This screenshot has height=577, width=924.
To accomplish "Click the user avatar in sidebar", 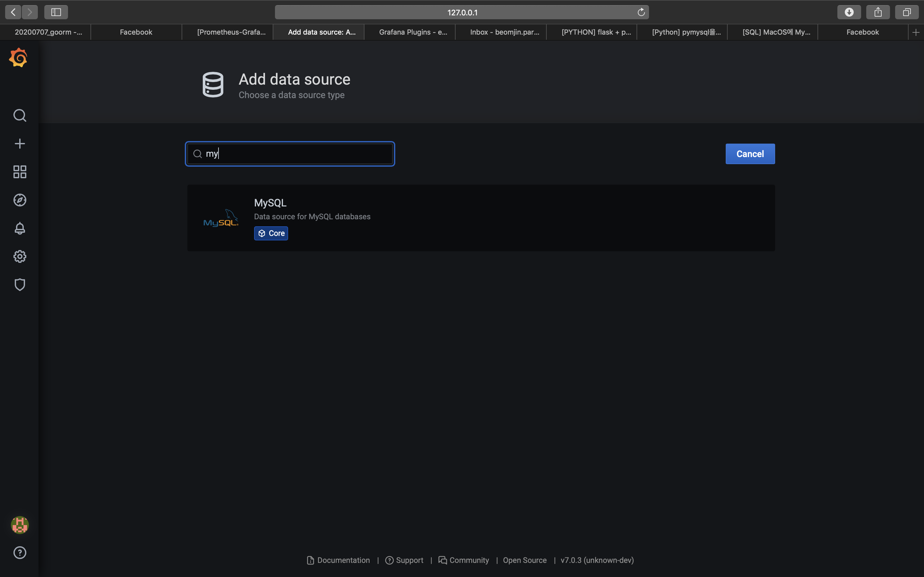I will (x=20, y=525).
